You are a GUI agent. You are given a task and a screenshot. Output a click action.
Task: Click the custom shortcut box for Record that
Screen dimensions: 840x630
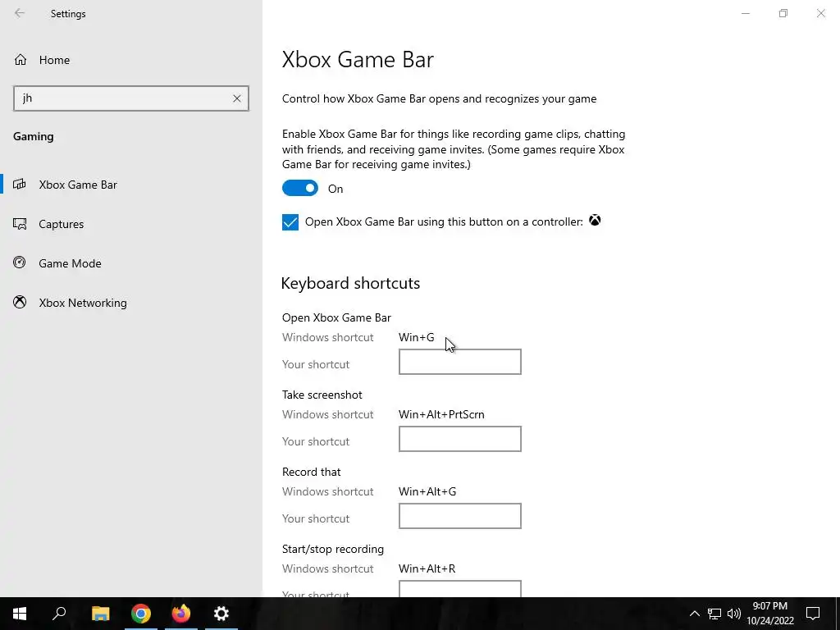(x=459, y=516)
